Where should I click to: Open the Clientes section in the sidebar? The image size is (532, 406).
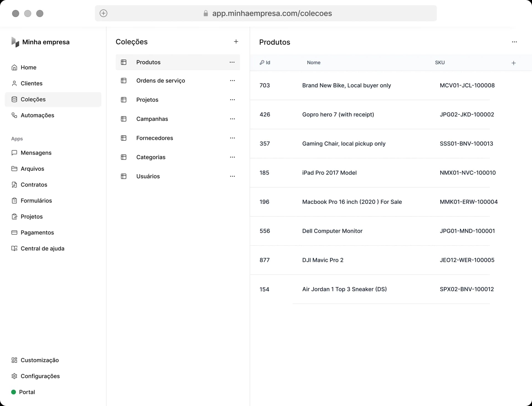click(x=32, y=83)
